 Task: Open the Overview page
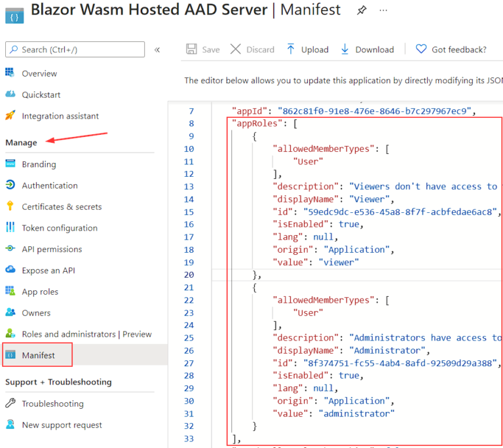39,73
